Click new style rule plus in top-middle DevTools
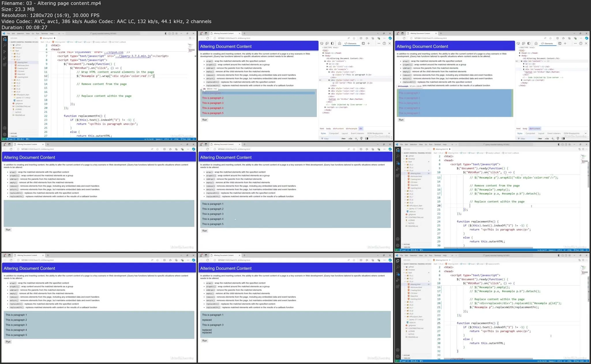The height and width of the screenshot is (364, 591). [x=356, y=139]
